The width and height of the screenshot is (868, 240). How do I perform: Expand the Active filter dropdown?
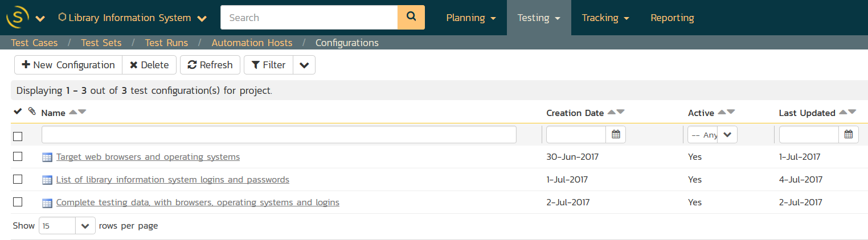727,135
